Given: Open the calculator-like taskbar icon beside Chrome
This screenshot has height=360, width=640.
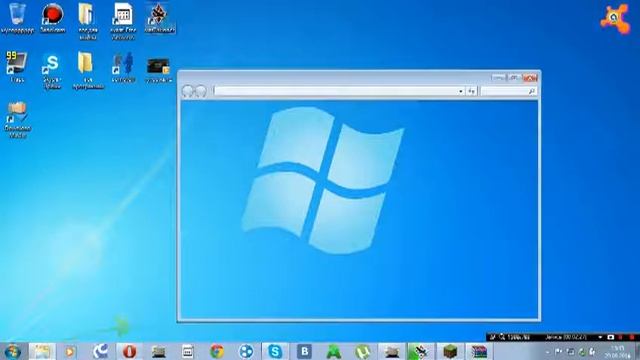Looking at the screenshot, I should click(x=188, y=351).
